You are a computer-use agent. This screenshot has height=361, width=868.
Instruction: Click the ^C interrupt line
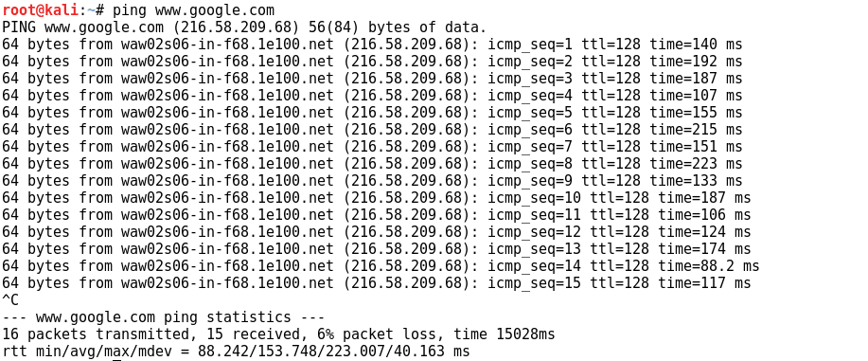click(x=10, y=300)
